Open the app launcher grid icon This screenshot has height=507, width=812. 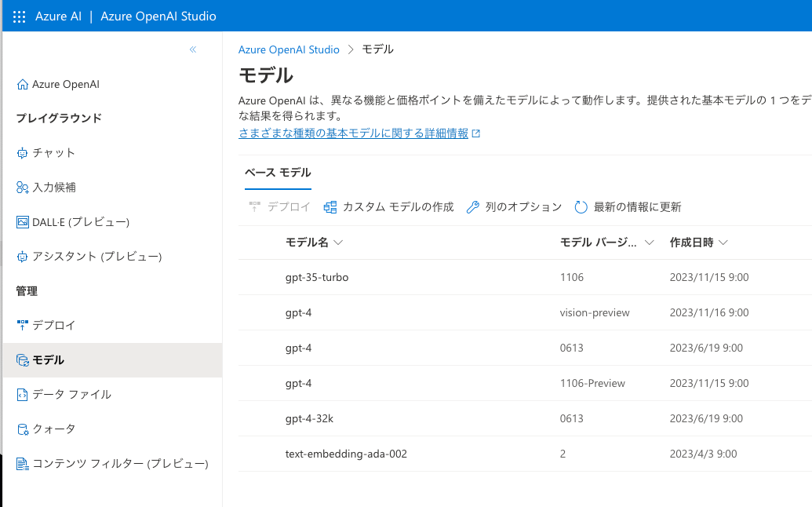[x=19, y=16]
